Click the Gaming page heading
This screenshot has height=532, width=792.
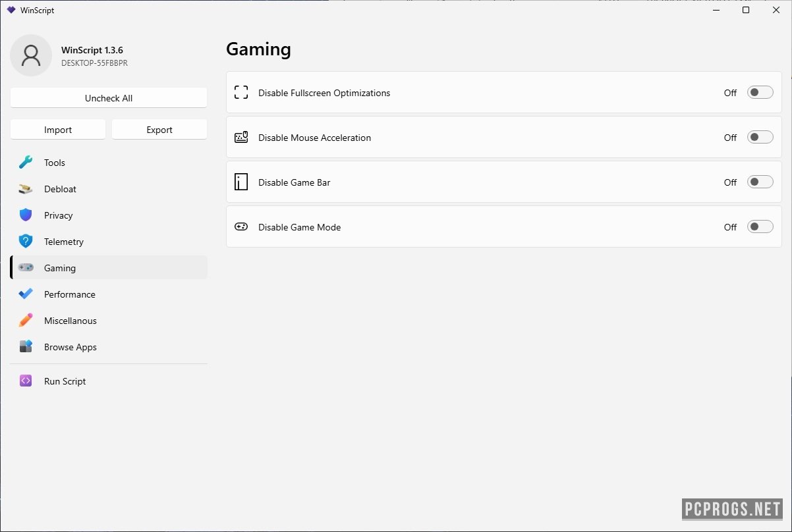point(258,49)
